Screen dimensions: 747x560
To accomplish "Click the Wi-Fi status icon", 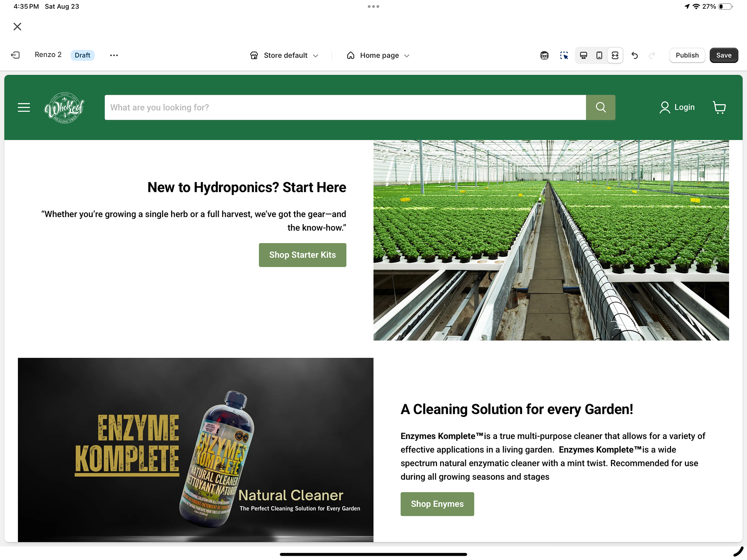I will pyautogui.click(x=696, y=7).
